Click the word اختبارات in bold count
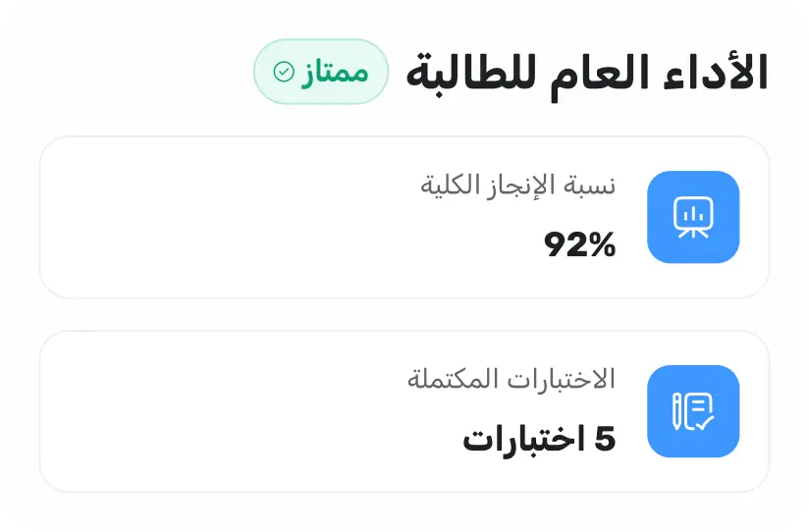This screenshot has width=809, height=532. 518,440
